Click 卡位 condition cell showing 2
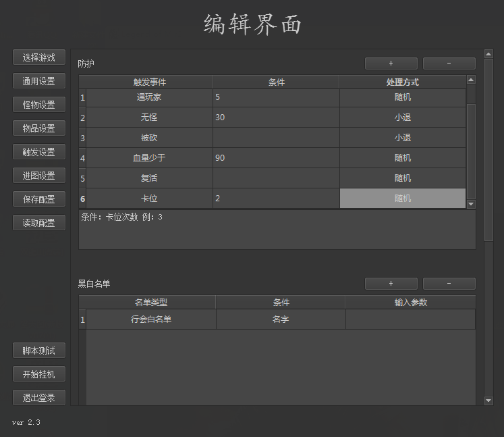The width and height of the screenshot is (504, 437). click(x=276, y=199)
